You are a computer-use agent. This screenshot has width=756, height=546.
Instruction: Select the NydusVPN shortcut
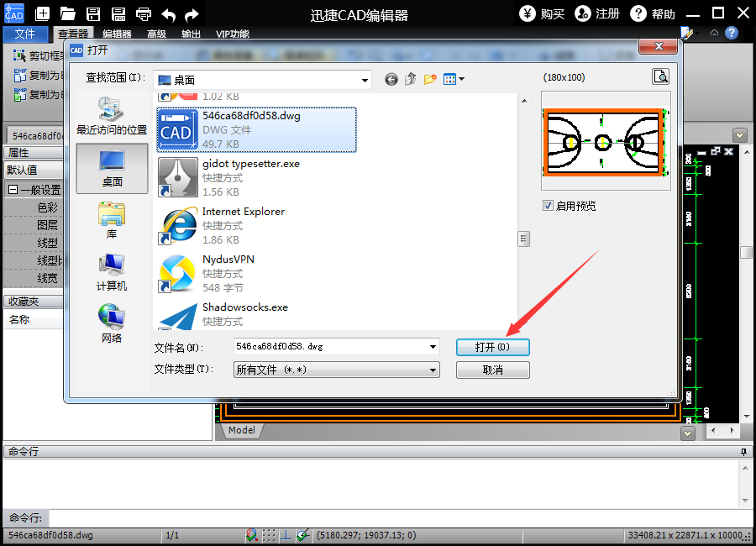(x=256, y=273)
